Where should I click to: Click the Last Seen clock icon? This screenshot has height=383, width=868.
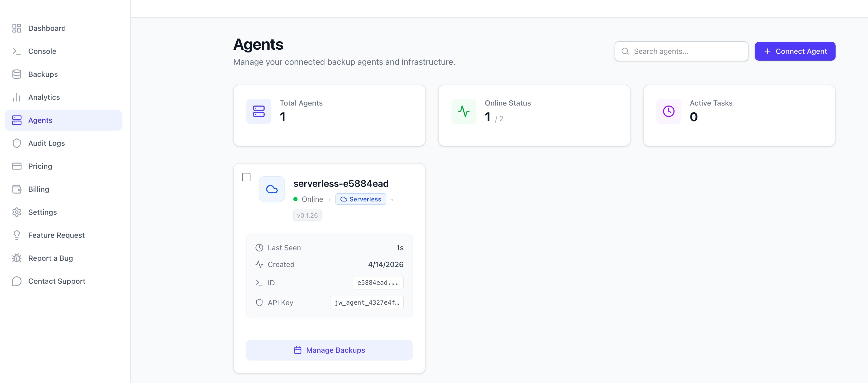click(x=259, y=248)
